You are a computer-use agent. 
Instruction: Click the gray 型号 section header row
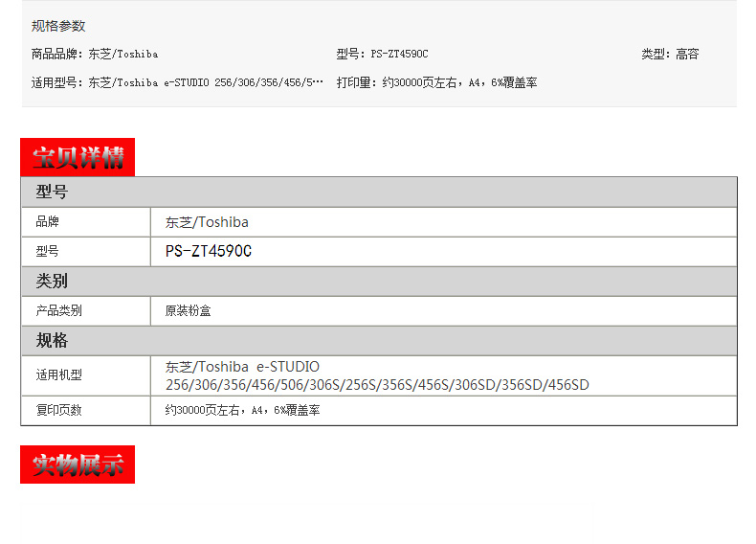click(x=379, y=193)
